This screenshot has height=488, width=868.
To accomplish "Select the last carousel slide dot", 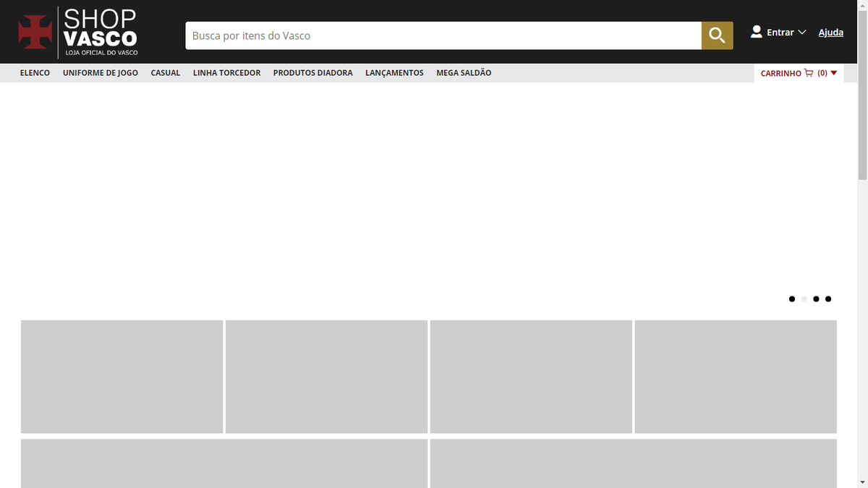I will pos(828,299).
